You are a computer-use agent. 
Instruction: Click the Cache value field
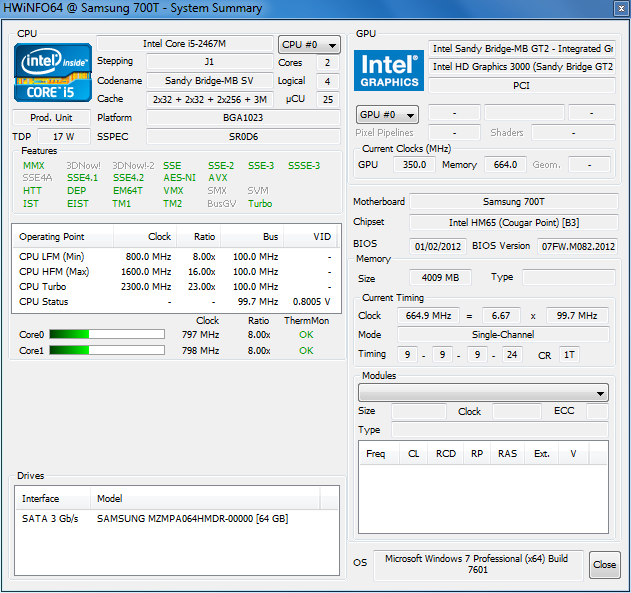pyautogui.click(x=210, y=99)
